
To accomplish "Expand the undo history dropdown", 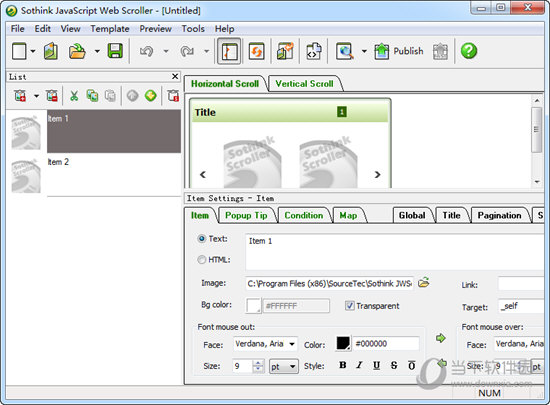I will 166,51.
